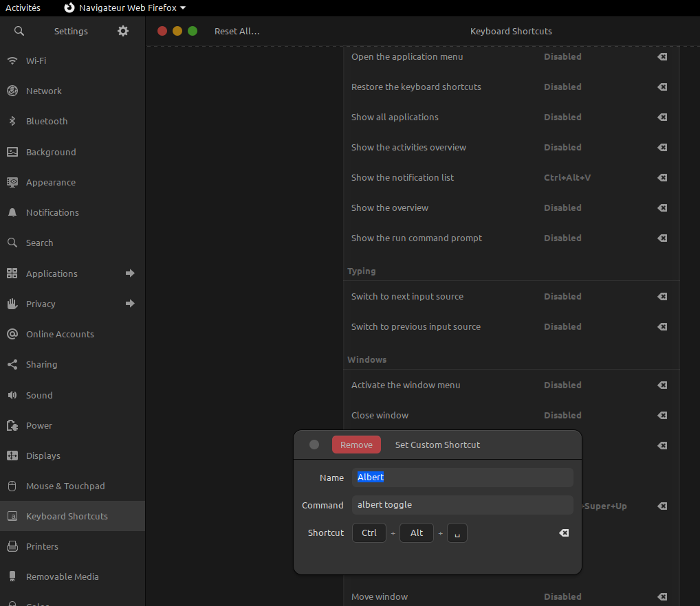This screenshot has width=700, height=606.
Task: Open the gear icon next to Settings
Action: coord(122,31)
